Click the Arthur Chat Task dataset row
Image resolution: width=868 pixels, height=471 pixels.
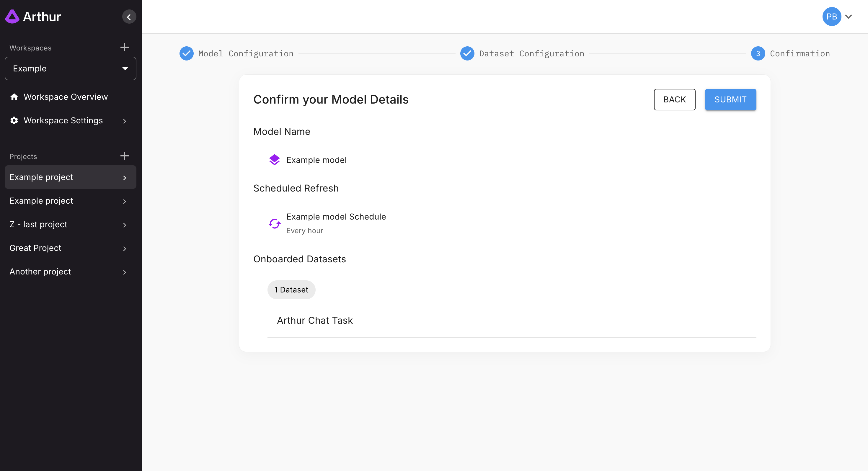[315, 320]
